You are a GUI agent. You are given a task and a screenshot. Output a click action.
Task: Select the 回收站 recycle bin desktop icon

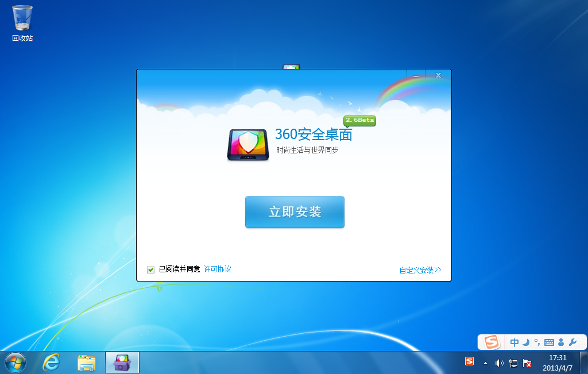tap(22, 23)
